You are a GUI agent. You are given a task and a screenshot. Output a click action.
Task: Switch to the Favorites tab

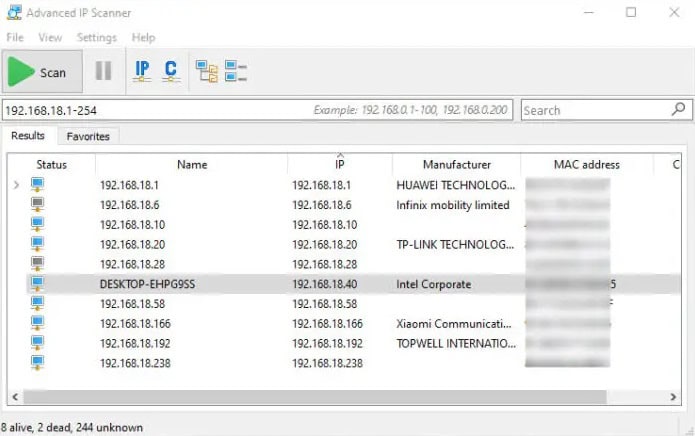tap(88, 136)
